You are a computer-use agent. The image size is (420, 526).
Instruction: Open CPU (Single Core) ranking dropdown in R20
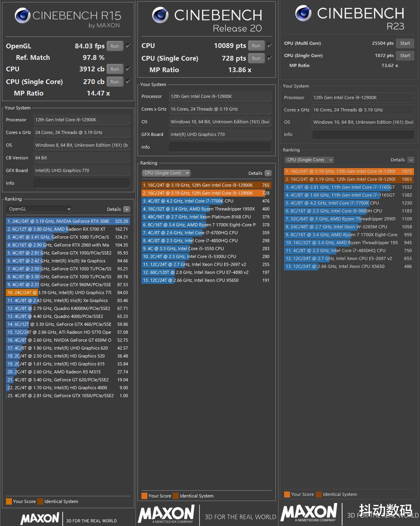pos(166,173)
